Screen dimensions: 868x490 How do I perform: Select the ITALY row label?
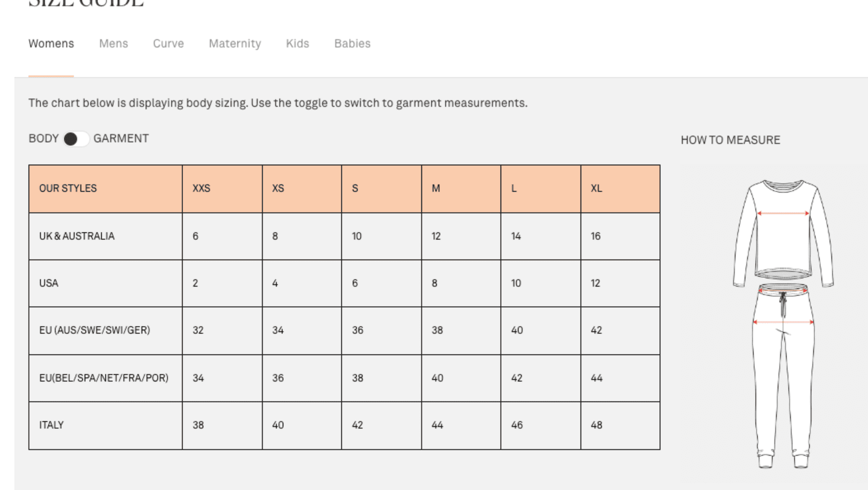(52, 425)
